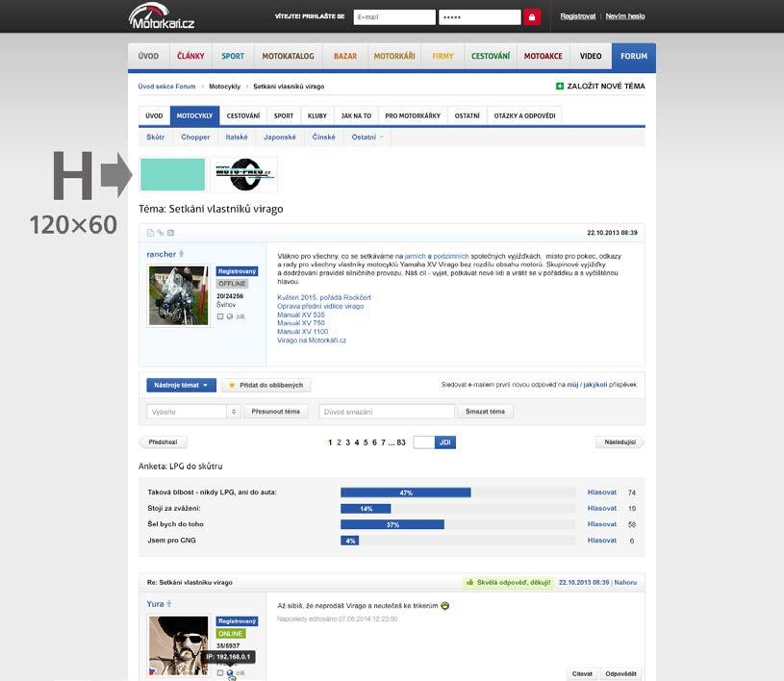Click the page icon in first post header
This screenshot has height=681, width=784.
pyautogui.click(x=150, y=233)
